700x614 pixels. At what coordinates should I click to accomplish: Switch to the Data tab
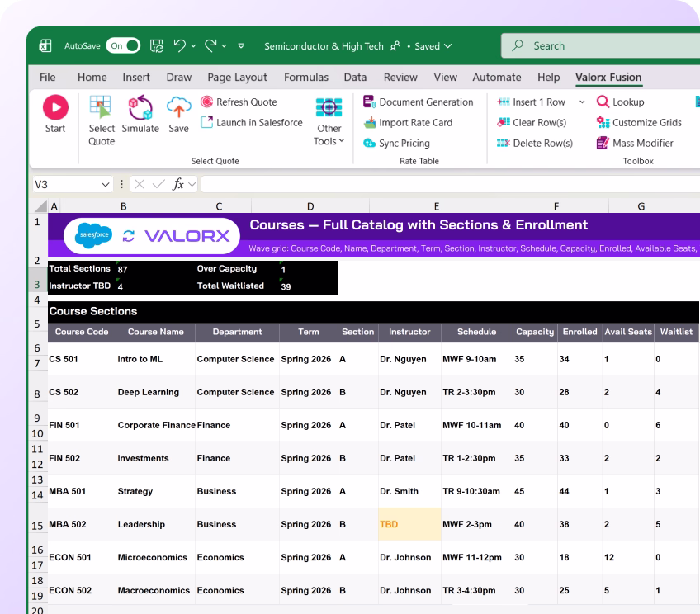355,78
